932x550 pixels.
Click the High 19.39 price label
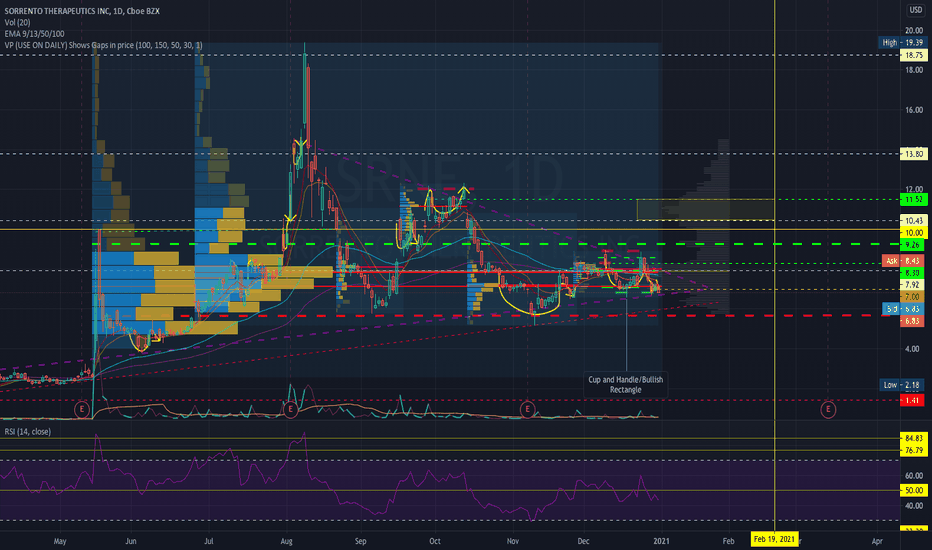903,42
